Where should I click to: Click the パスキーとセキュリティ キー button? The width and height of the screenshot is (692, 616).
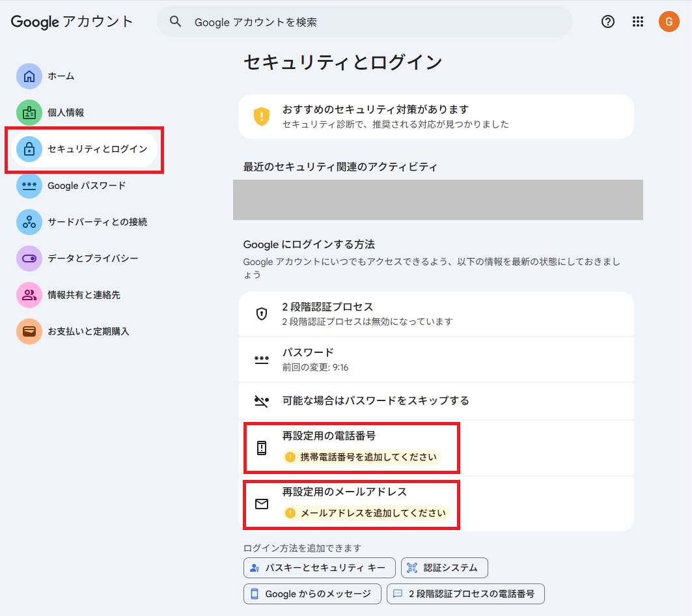[319, 568]
